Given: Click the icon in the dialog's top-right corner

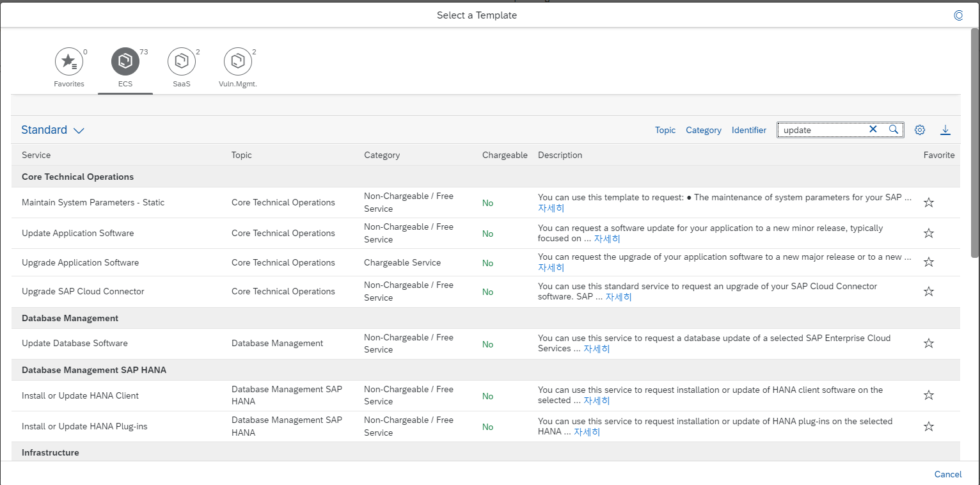Looking at the screenshot, I should coord(958,15).
